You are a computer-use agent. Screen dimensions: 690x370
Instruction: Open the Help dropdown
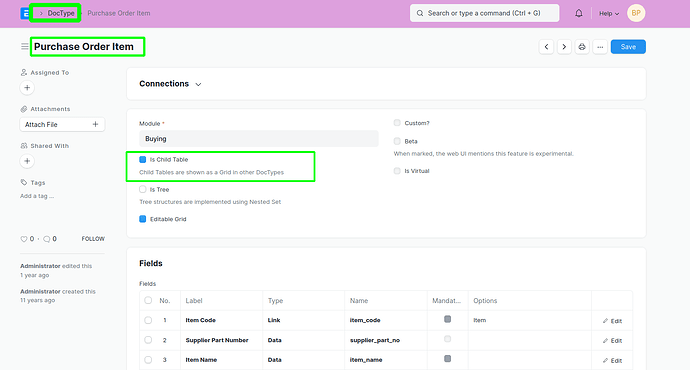(609, 13)
